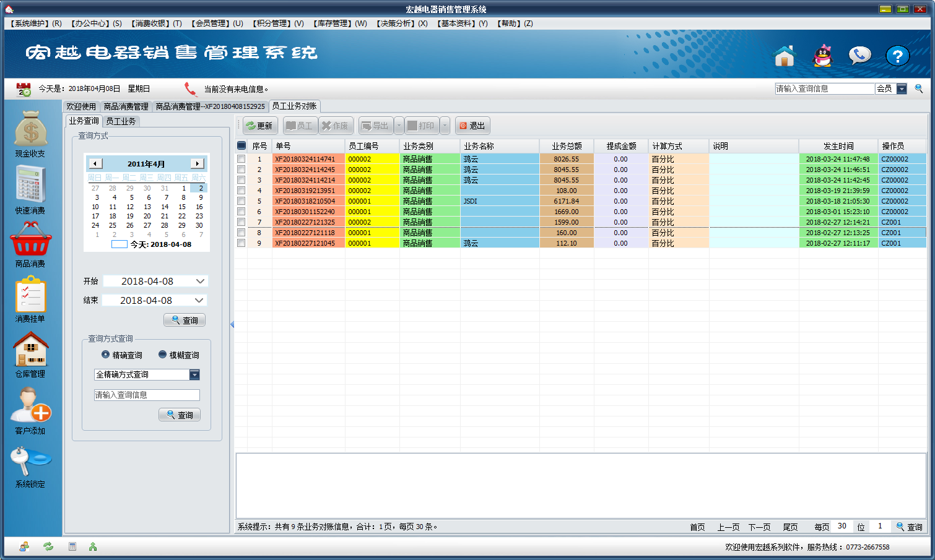Click the 更新 refresh button
The image size is (935, 560).
point(259,126)
